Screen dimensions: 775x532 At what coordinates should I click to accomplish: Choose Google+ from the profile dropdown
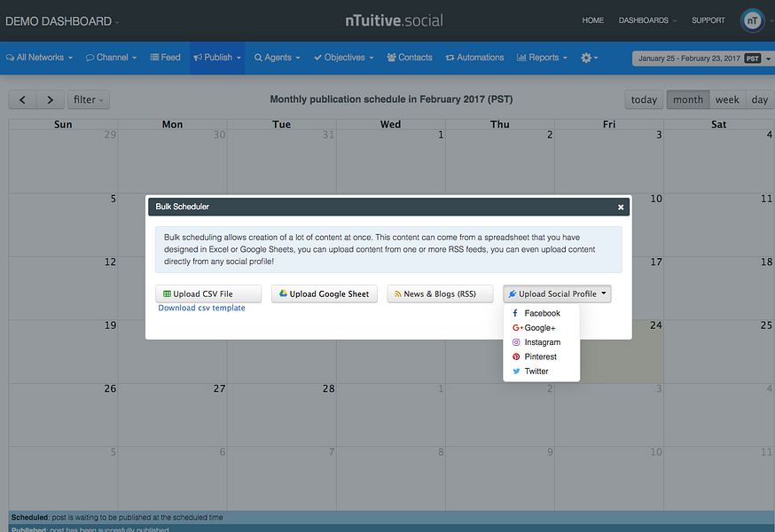coord(539,327)
